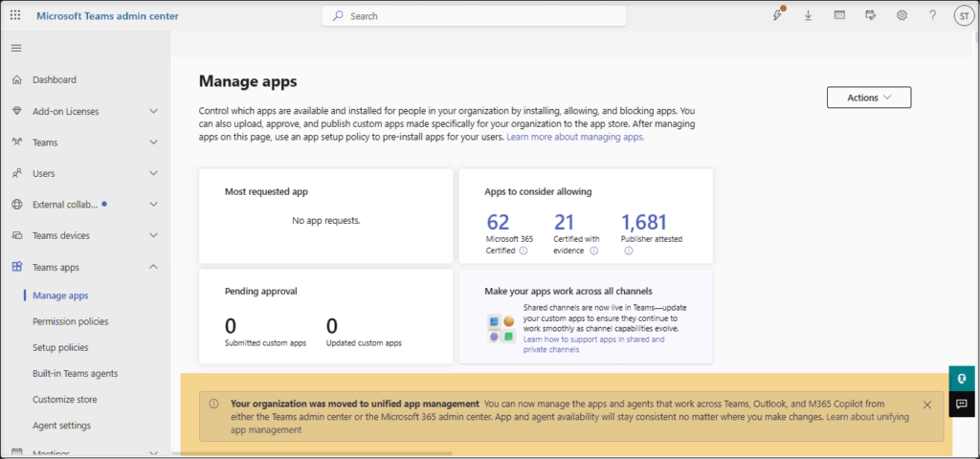Click the Teams apps grid icon

click(x=17, y=268)
